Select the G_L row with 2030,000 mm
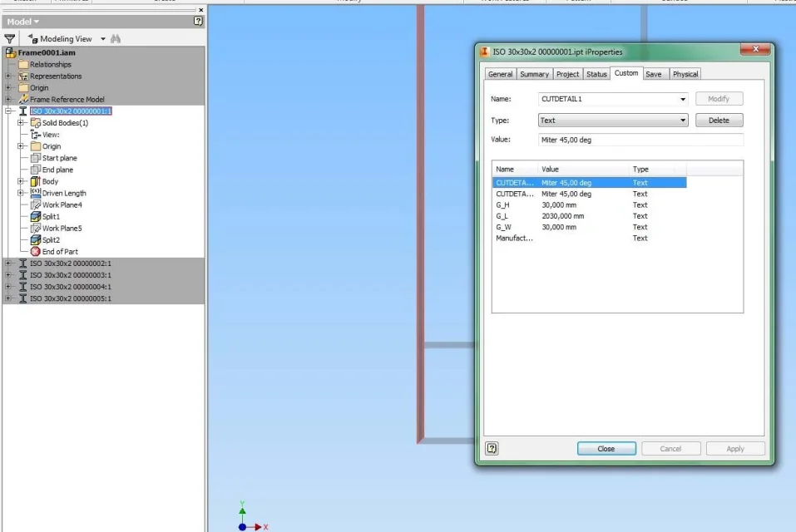This screenshot has height=532, width=796. (589, 216)
